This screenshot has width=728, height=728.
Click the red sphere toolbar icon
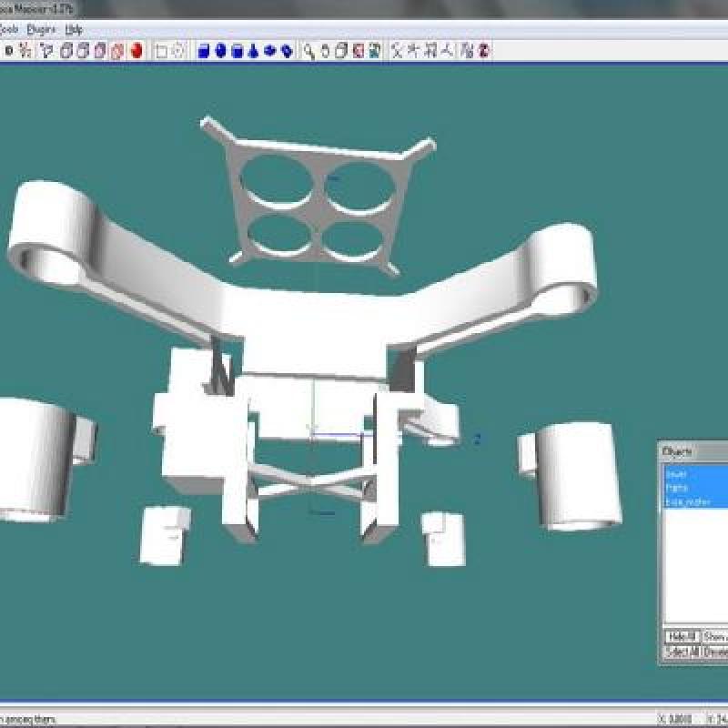(136, 51)
